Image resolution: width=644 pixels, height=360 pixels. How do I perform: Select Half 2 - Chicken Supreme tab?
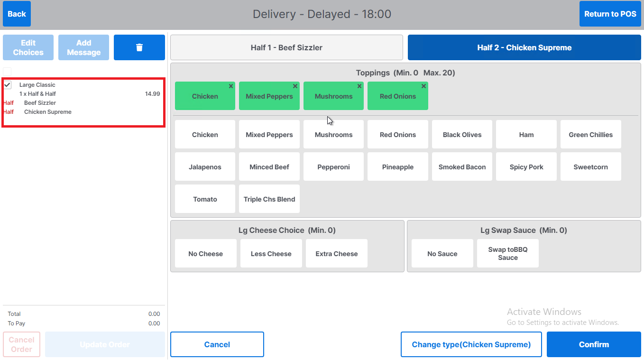pos(524,47)
